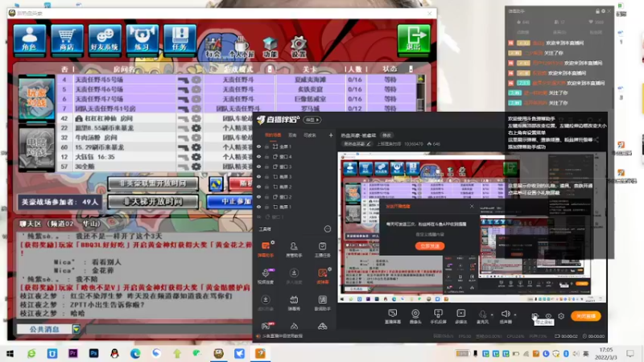Open the 弹幕助手 danmaku assistant tool
Image resolution: width=644 pixels, height=362 pixels.
[266, 249]
